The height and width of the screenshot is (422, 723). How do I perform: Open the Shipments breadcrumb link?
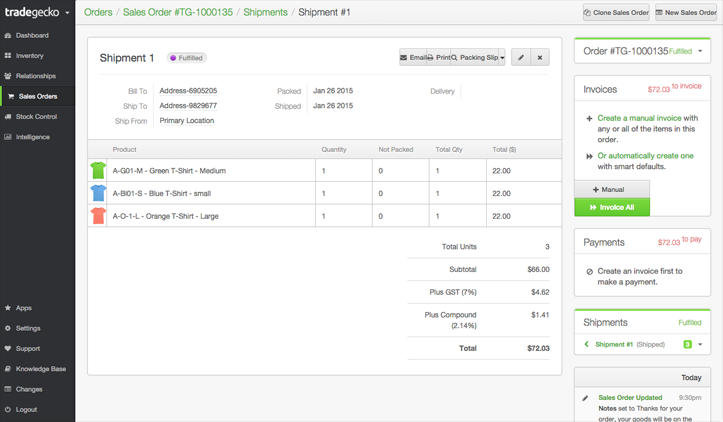pos(266,12)
